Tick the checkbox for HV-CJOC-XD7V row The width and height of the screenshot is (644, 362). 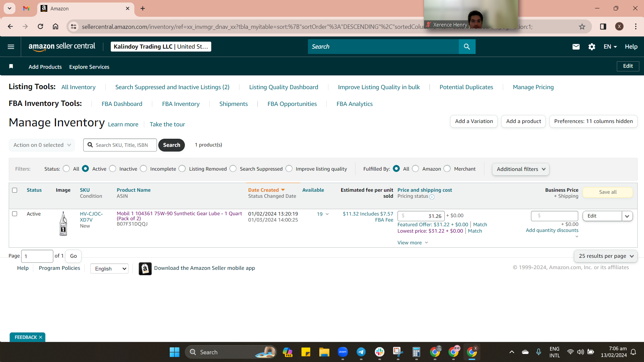click(x=15, y=214)
